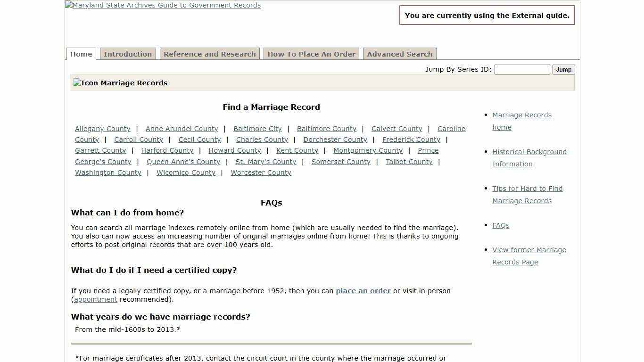Switch to the Introduction tab
This screenshot has width=644, height=362.
[128, 54]
